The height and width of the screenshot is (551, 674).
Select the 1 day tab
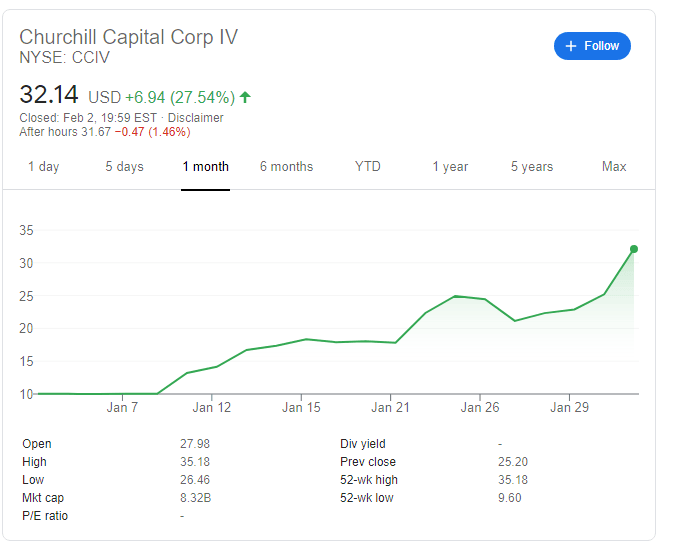click(x=43, y=167)
